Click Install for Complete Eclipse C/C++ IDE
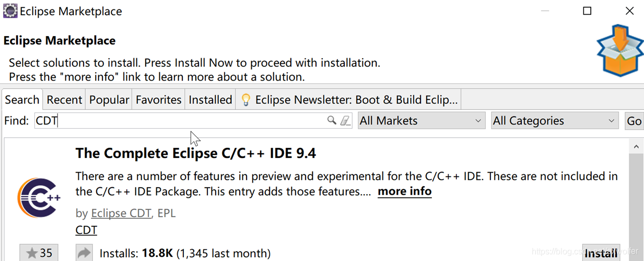 [x=601, y=253]
